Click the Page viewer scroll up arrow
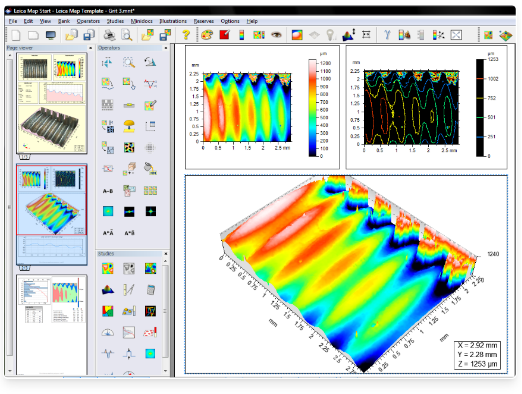Viewport: 522px width, 394px height. coord(10,55)
